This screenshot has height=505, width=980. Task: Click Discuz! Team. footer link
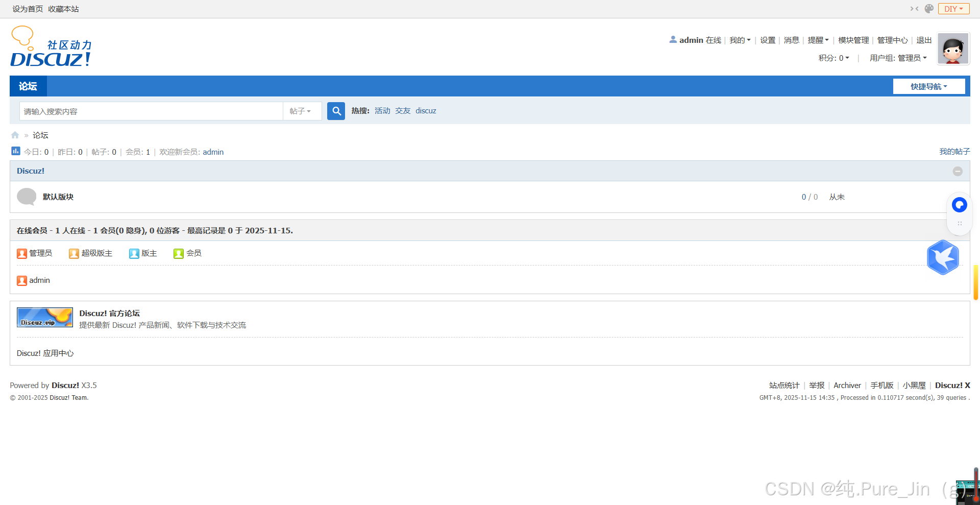[x=69, y=398]
